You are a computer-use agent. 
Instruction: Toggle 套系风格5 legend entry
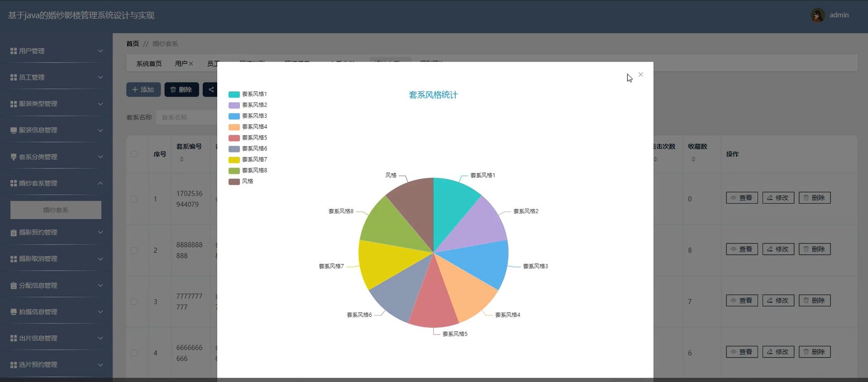248,138
